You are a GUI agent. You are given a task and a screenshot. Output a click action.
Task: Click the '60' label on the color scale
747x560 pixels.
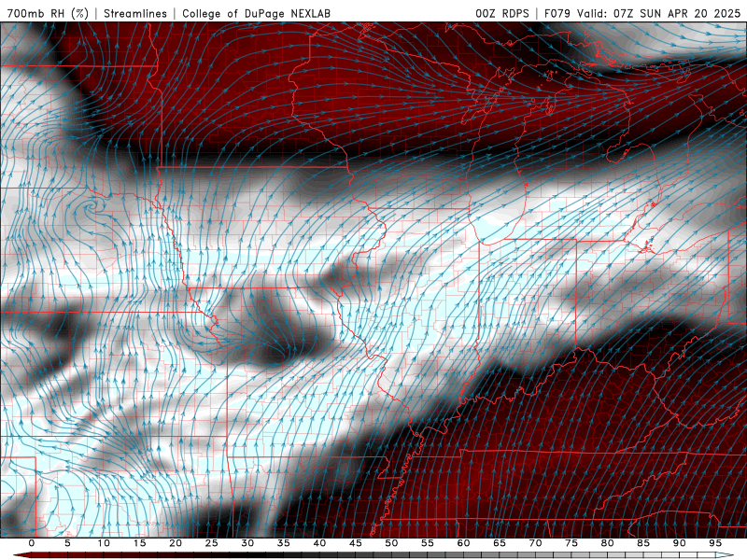click(x=463, y=543)
